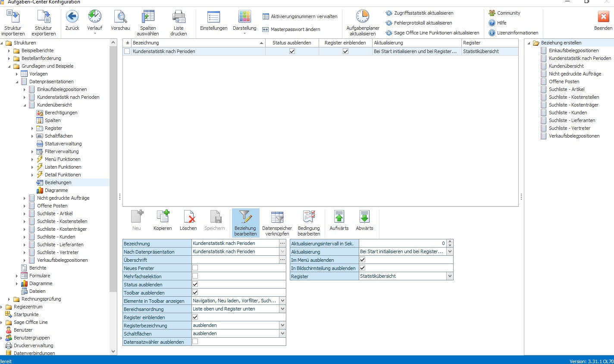Toggle Datensatzwähler ausblenden checkbox
614x364 pixels.
[x=195, y=342]
